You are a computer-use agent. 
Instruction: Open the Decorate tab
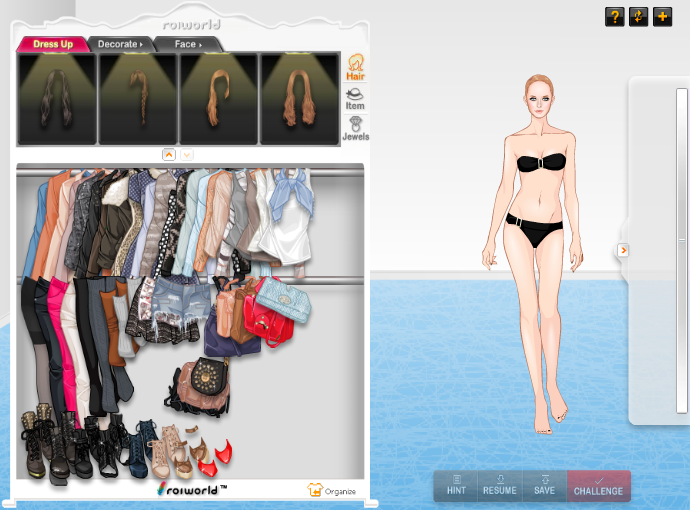(120, 44)
